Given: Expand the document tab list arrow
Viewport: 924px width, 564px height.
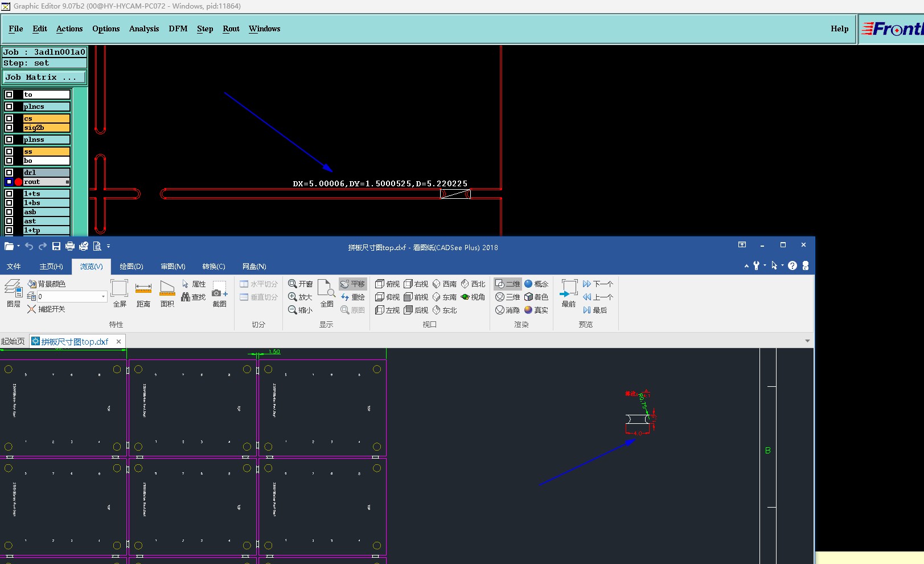Looking at the screenshot, I should click(807, 341).
